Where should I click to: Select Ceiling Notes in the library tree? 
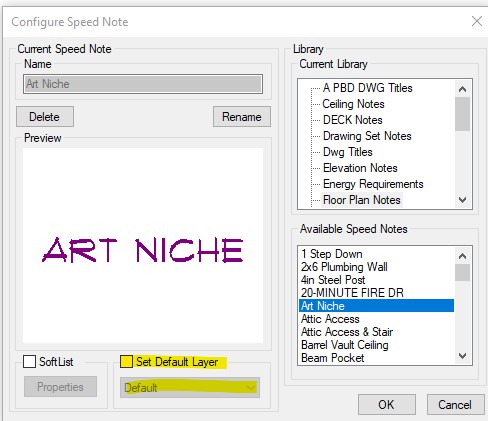coord(353,104)
